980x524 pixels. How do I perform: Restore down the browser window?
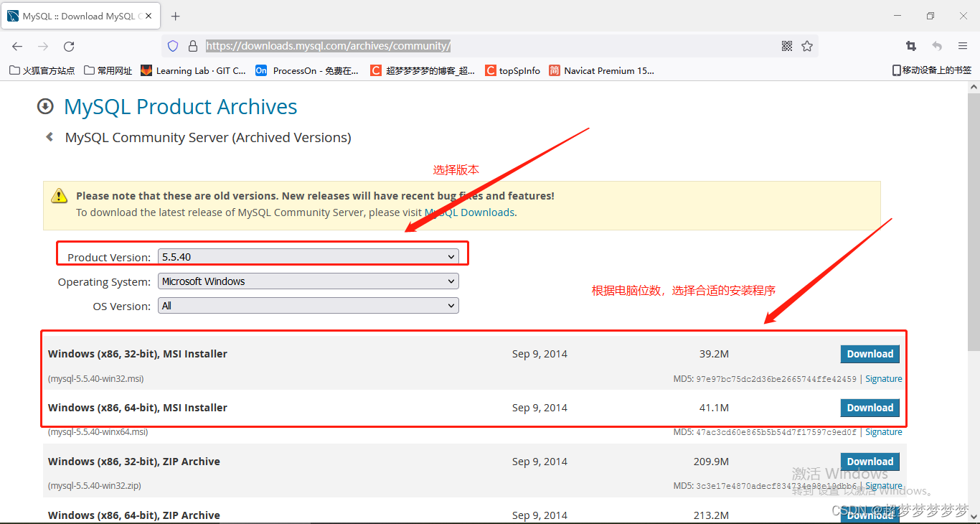tap(930, 16)
